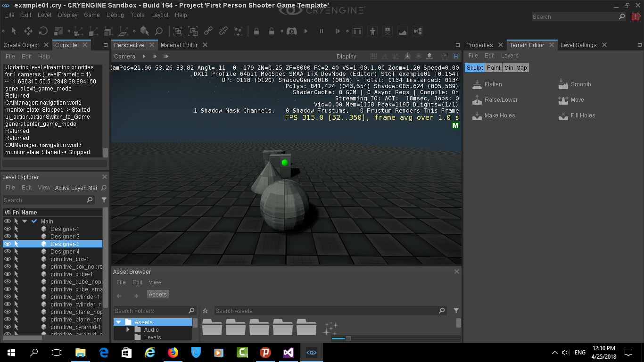Click the Level Explorer search field
The height and width of the screenshot is (362, 644).
click(49, 200)
